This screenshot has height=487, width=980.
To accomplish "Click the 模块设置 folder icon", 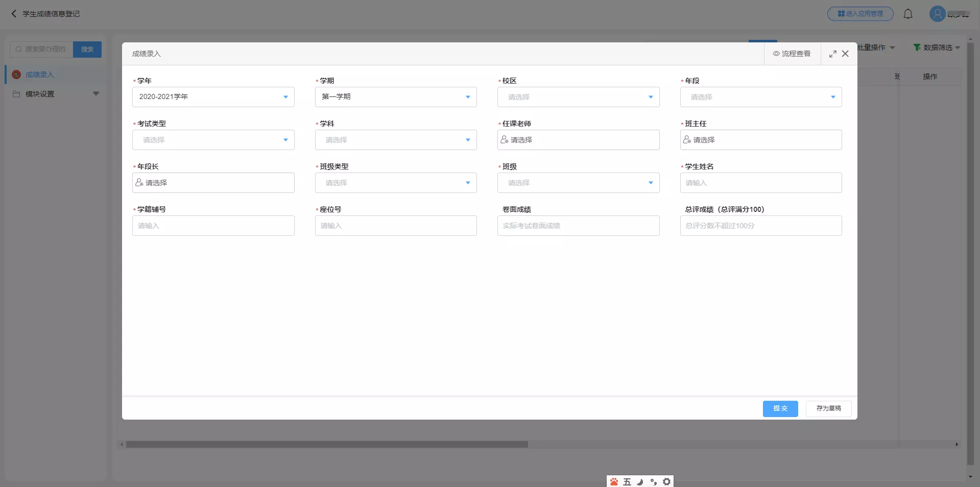I will (16, 94).
